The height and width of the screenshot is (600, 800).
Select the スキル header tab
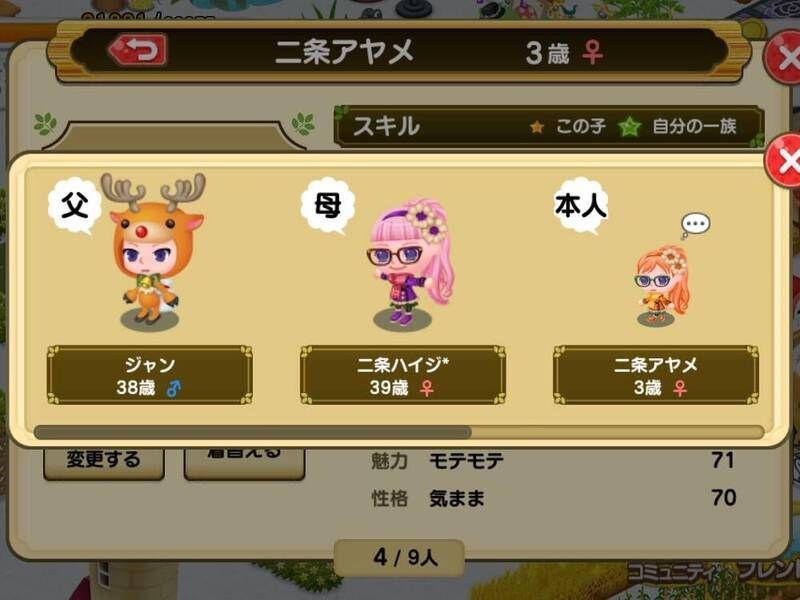386,126
